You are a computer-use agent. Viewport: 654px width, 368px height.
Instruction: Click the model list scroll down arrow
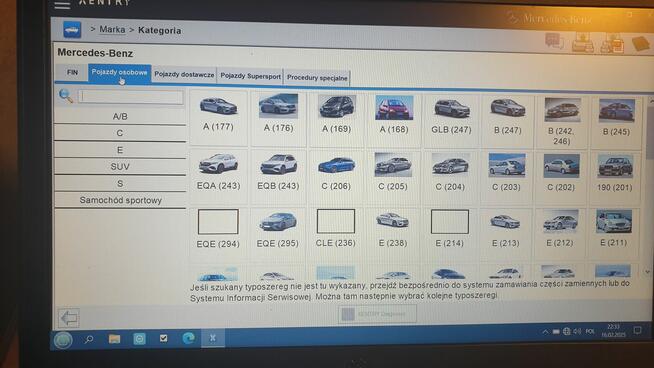pyautogui.click(x=647, y=272)
